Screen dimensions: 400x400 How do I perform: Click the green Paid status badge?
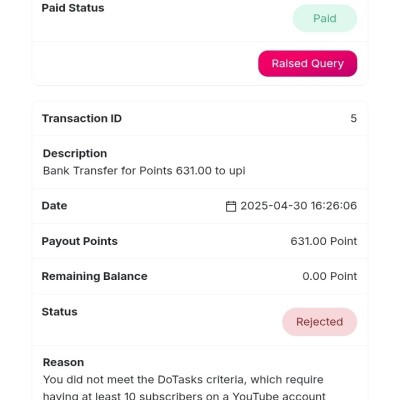point(325,18)
